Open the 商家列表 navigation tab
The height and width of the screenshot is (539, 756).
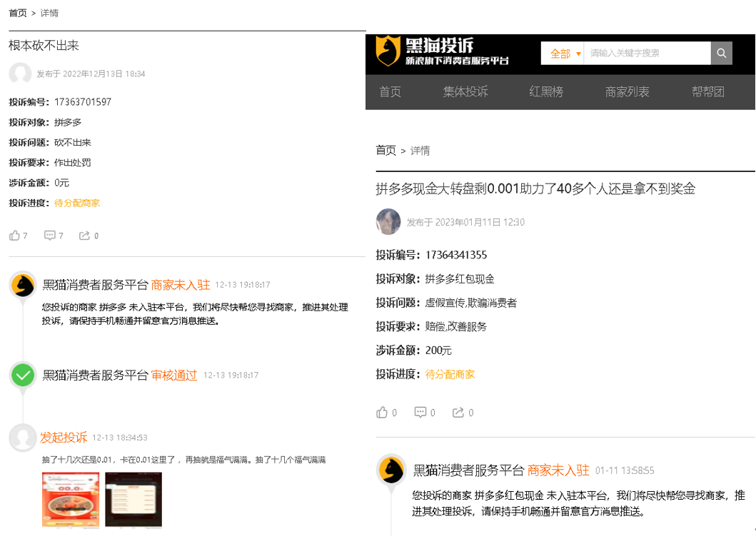tap(627, 91)
